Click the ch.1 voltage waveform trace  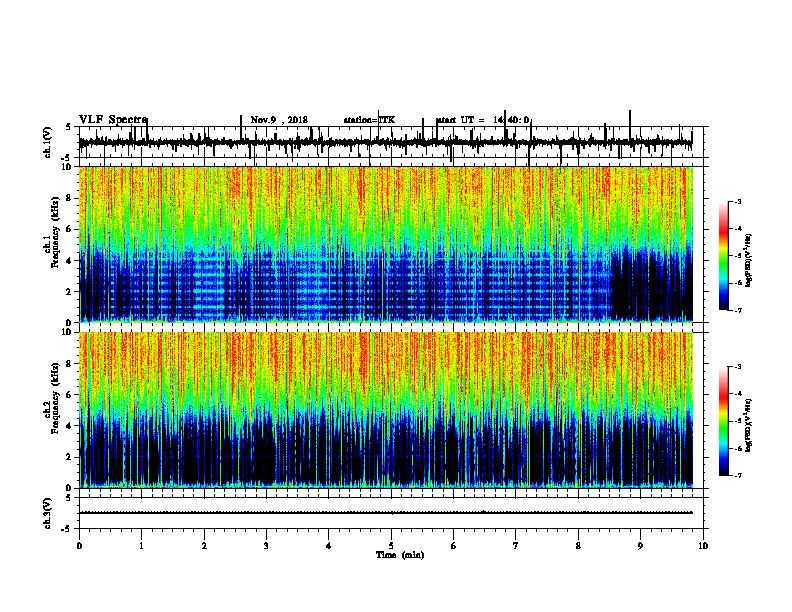[x=386, y=143]
